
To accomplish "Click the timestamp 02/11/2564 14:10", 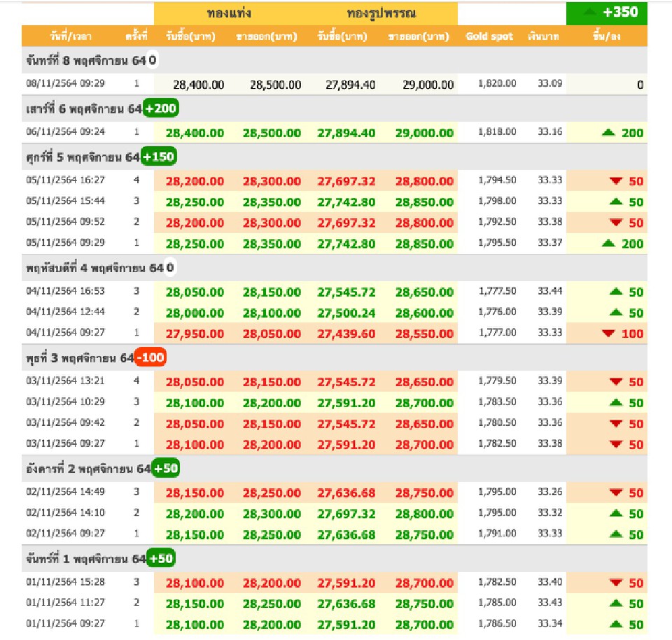I will (65, 512).
